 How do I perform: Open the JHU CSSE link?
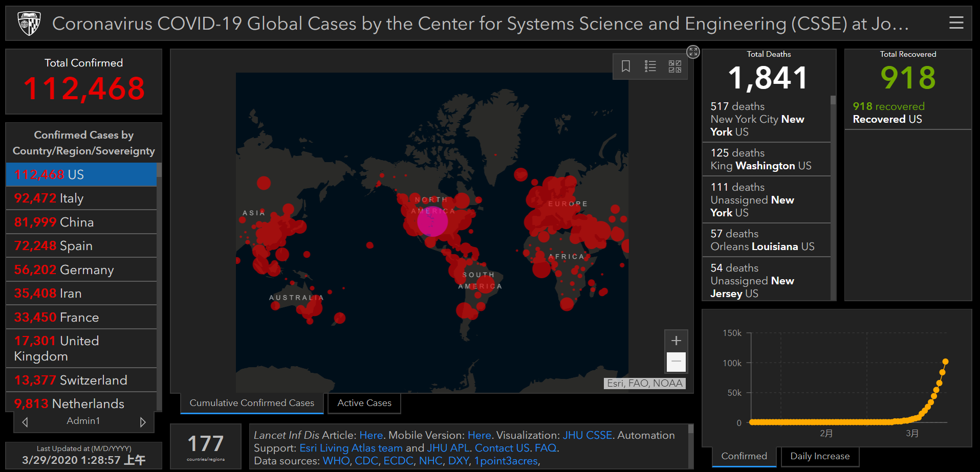tap(587, 435)
